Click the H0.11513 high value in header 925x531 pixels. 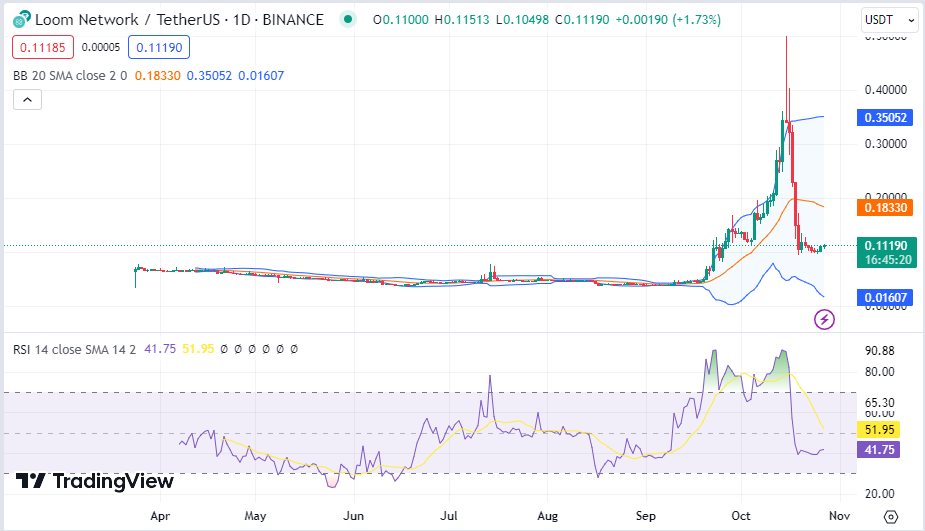click(x=462, y=19)
